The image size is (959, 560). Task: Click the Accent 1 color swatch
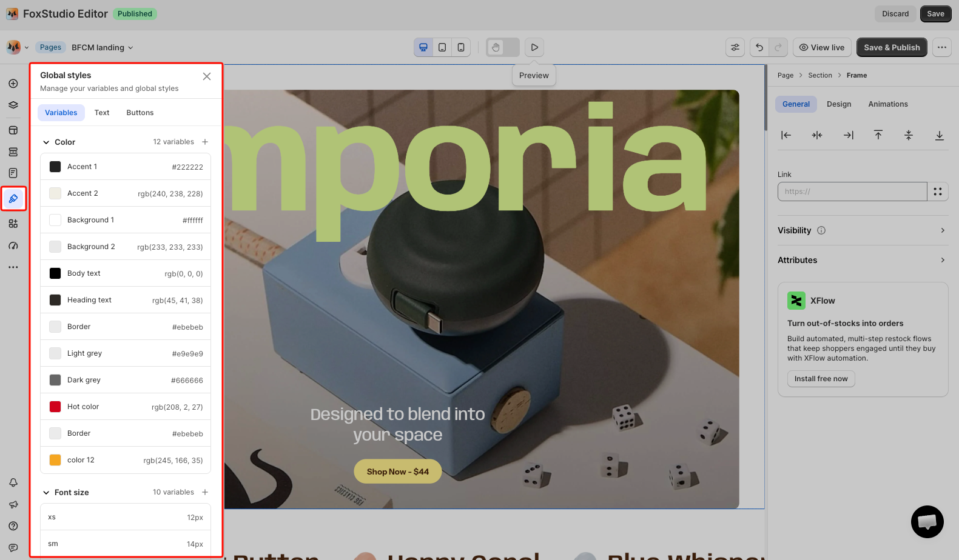click(x=55, y=167)
